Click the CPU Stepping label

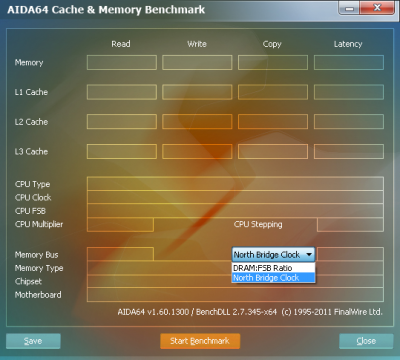(258, 225)
